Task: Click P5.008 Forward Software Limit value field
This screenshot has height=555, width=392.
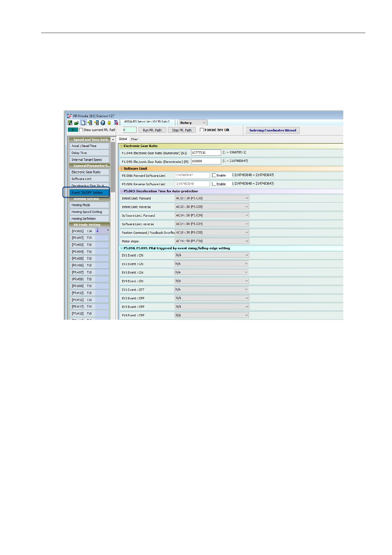Action: (192, 175)
